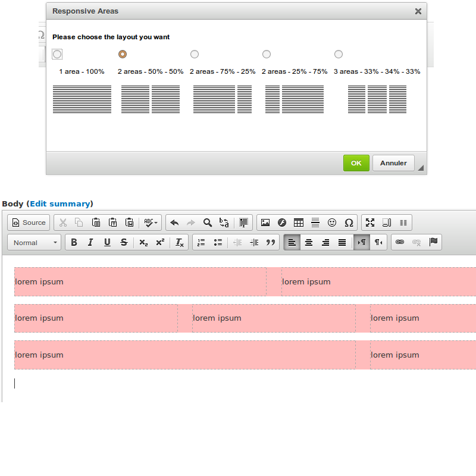Image resolution: width=476 pixels, height=476 pixels.
Task: Open the Find magnifier tool
Action: [x=208, y=223]
